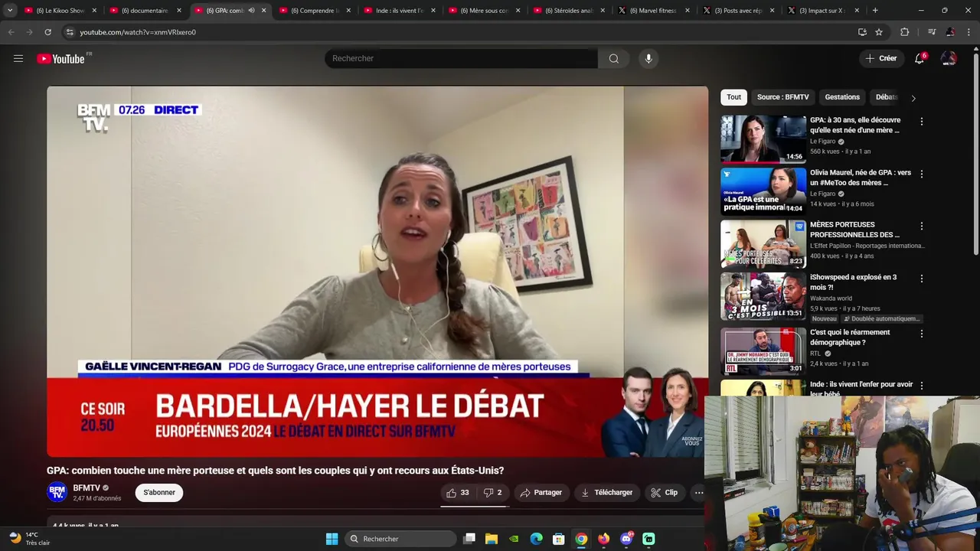The height and width of the screenshot is (551, 980).
Task: Expand filter chips with the right chevron
Action: point(913,98)
